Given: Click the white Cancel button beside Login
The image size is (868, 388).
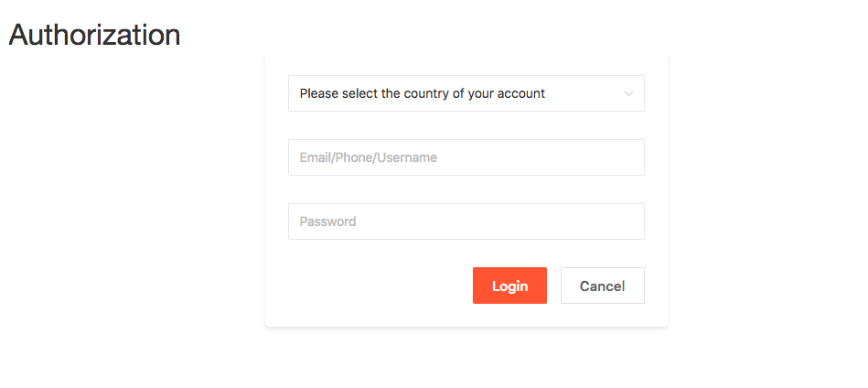Looking at the screenshot, I should 602,286.
